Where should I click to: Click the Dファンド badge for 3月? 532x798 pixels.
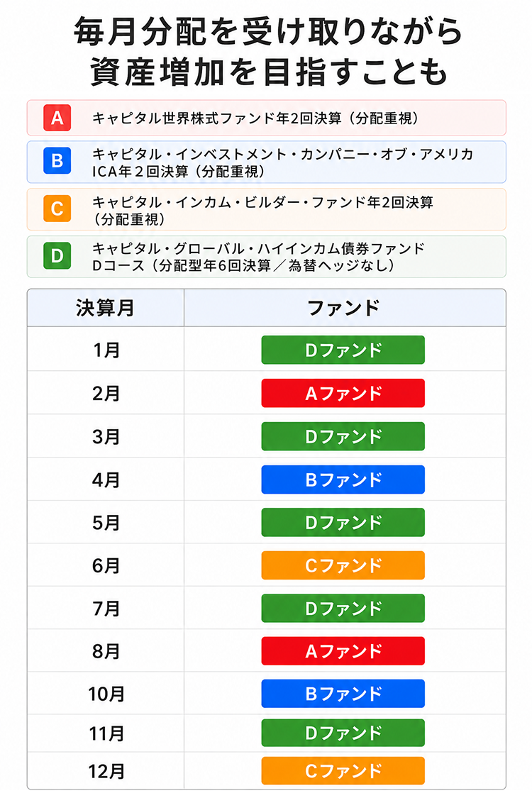coord(343,436)
